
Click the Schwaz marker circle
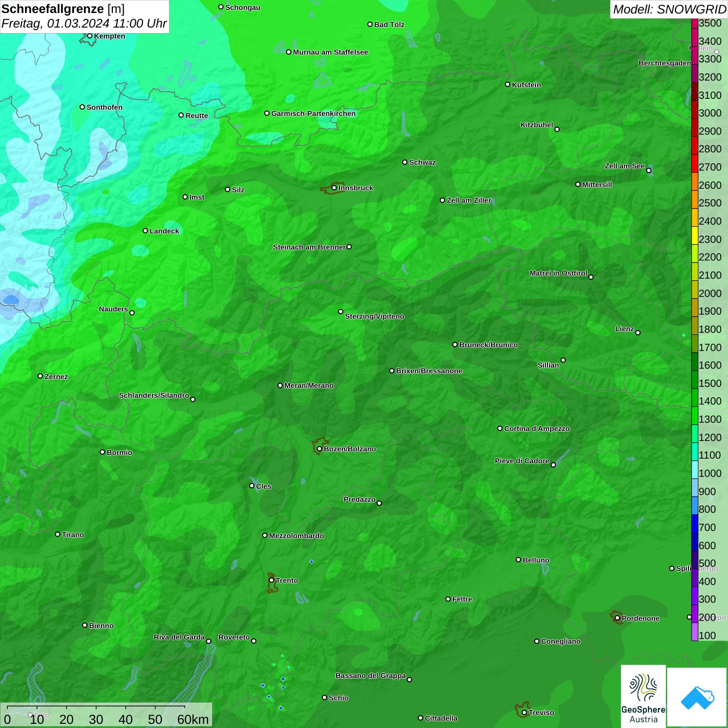tap(405, 162)
